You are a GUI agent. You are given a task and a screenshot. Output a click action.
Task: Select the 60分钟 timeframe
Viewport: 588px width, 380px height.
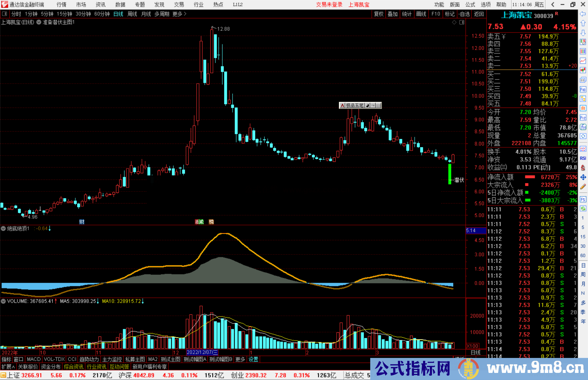[x=102, y=14]
